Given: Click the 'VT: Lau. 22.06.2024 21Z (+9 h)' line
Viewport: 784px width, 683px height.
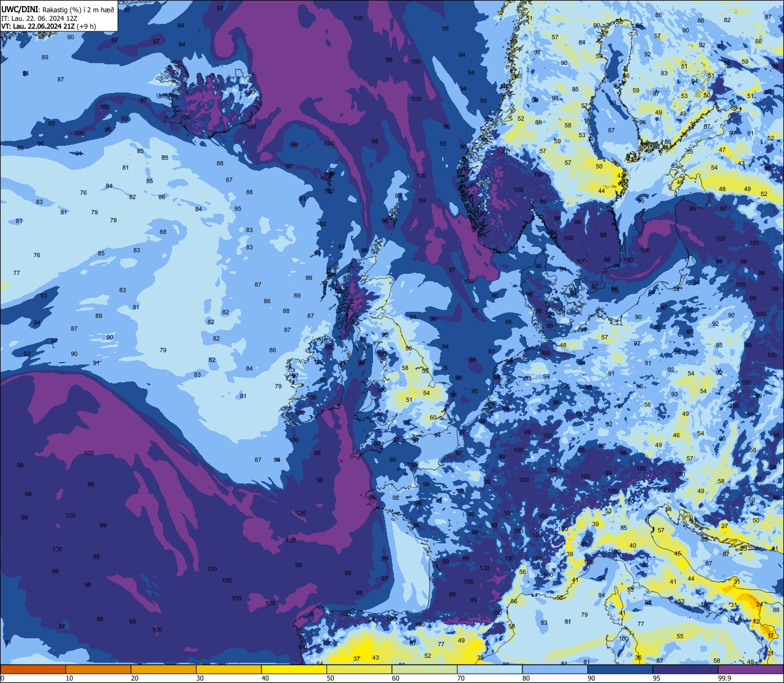Looking at the screenshot, I should (48, 26).
